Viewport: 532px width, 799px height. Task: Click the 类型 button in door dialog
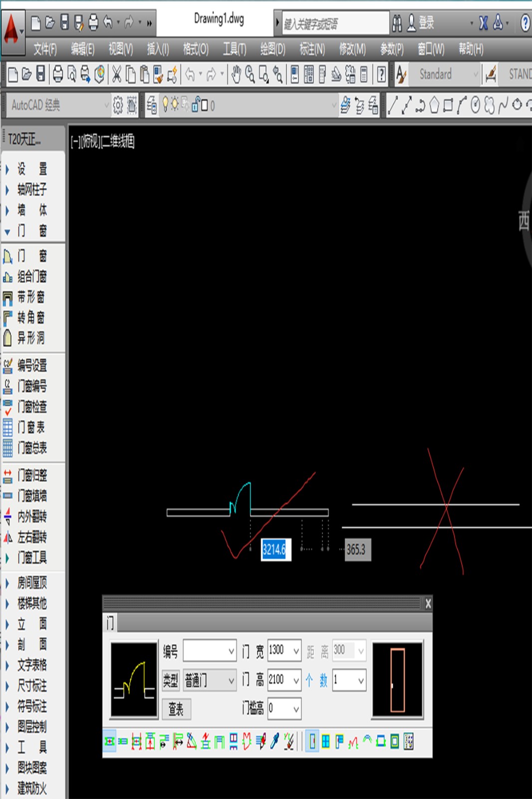point(170,680)
